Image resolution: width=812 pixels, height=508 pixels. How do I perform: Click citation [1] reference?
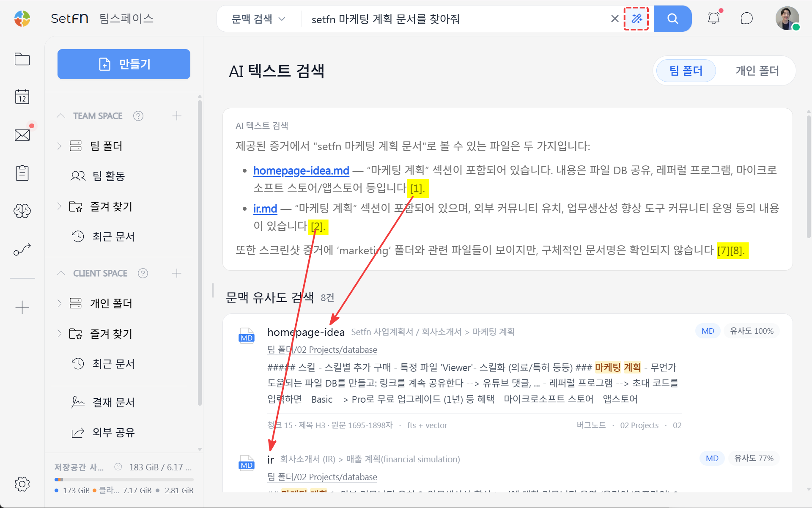click(x=417, y=189)
